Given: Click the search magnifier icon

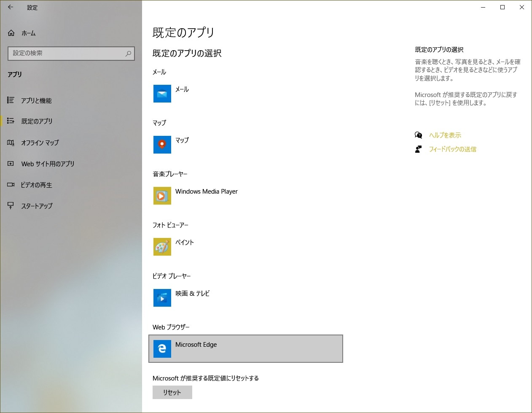Looking at the screenshot, I should coord(128,53).
